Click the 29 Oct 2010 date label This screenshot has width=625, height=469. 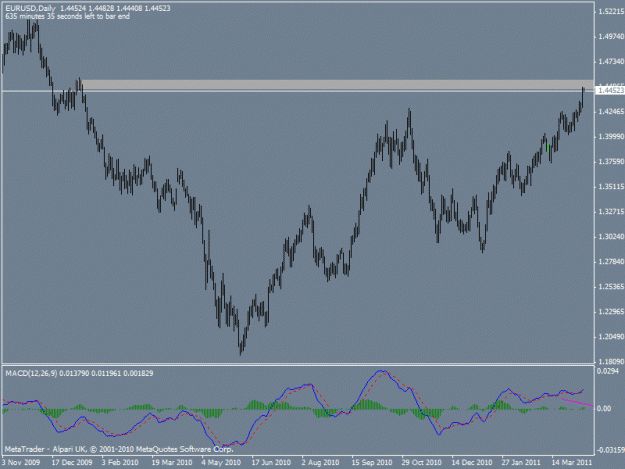click(x=421, y=462)
